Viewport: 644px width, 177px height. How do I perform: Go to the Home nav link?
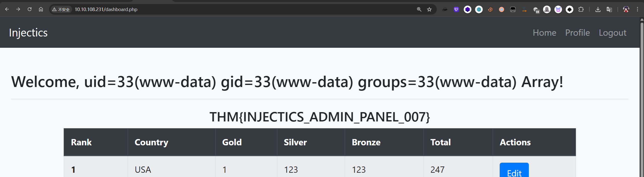[544, 33]
